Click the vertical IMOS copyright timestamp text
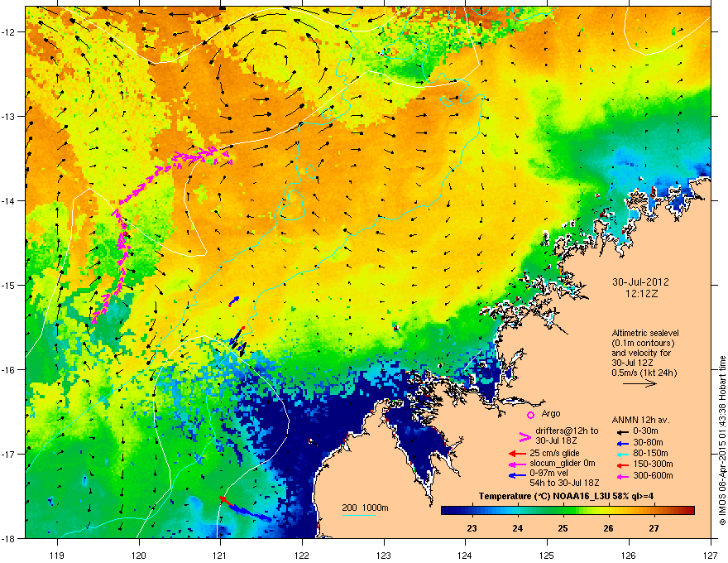This screenshot has width=728, height=563. 722,440
